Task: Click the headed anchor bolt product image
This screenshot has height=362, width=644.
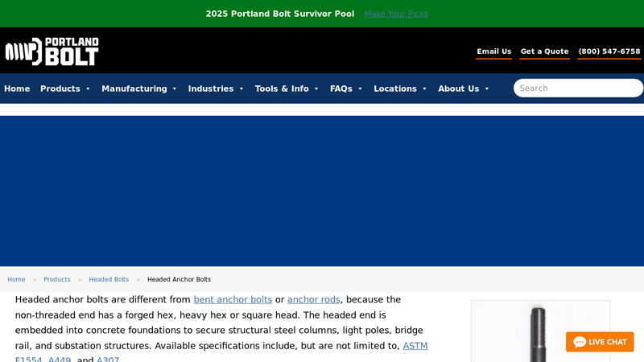Action: coord(540,331)
